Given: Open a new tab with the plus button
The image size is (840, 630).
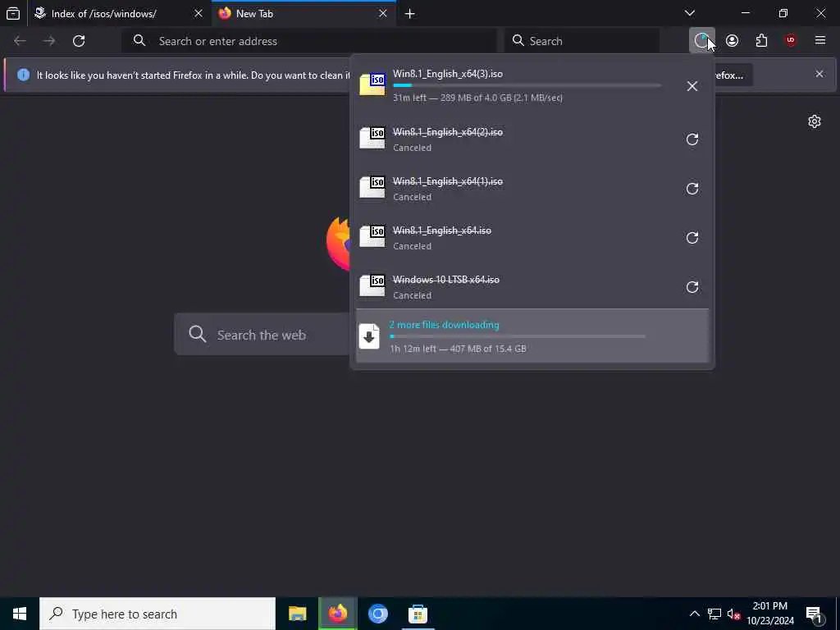Looking at the screenshot, I should 410,14.
